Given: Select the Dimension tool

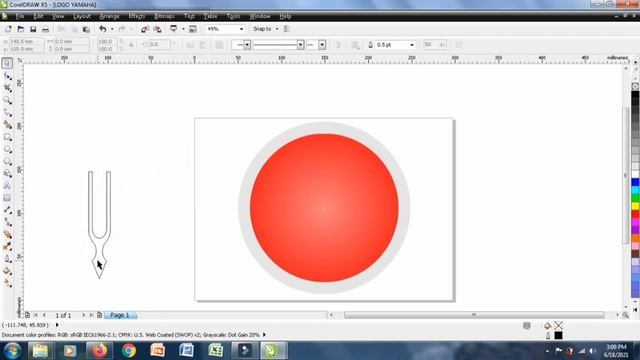Looking at the screenshot, I should coord(7,210).
